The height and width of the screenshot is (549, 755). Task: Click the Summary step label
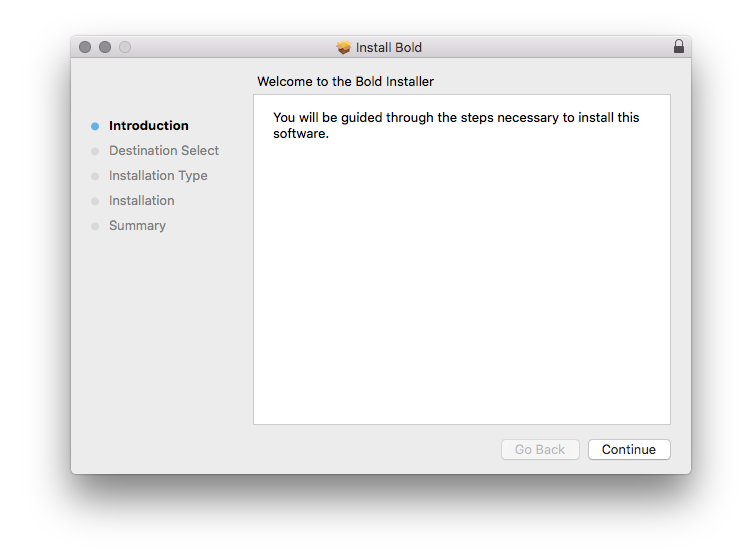[x=137, y=226]
